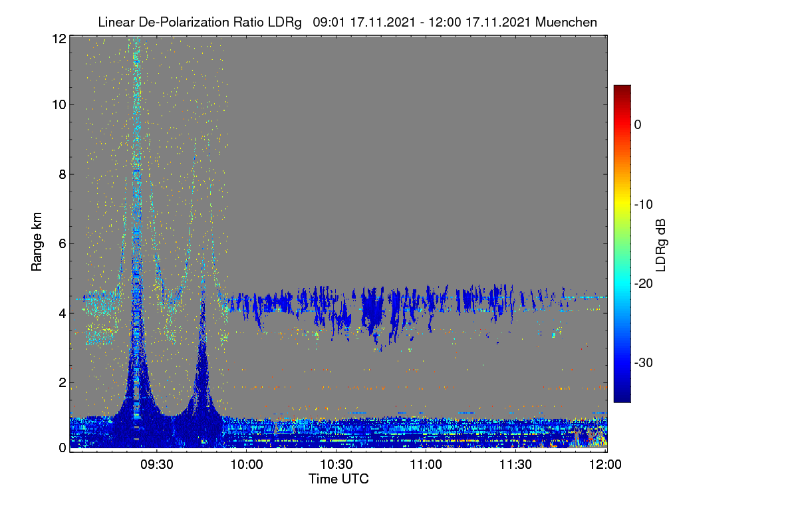Click the Time UTC axis title
The width and height of the screenshot is (798, 532).
pos(338,479)
